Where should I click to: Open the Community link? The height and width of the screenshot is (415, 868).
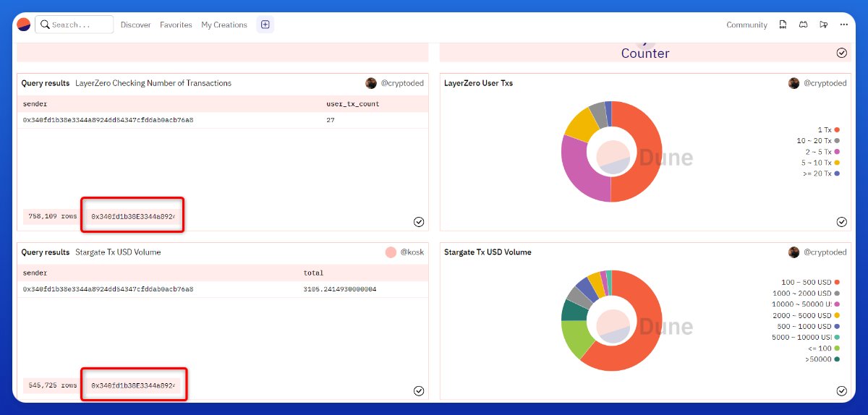746,25
